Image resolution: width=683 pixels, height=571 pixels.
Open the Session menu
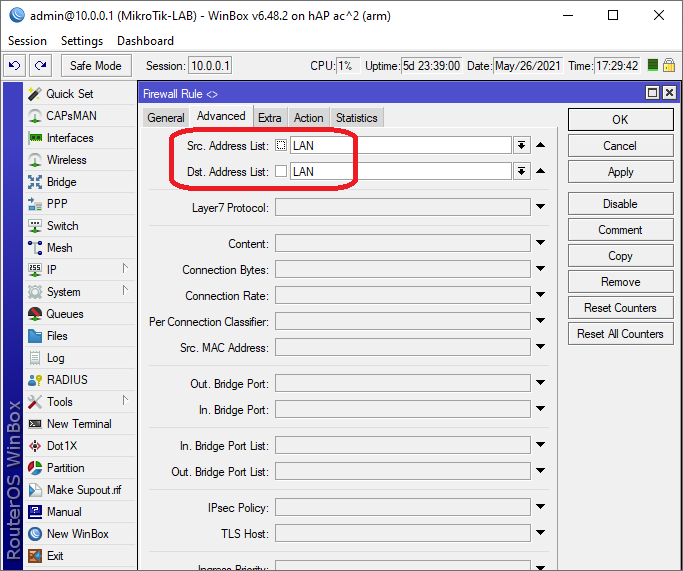(x=27, y=41)
